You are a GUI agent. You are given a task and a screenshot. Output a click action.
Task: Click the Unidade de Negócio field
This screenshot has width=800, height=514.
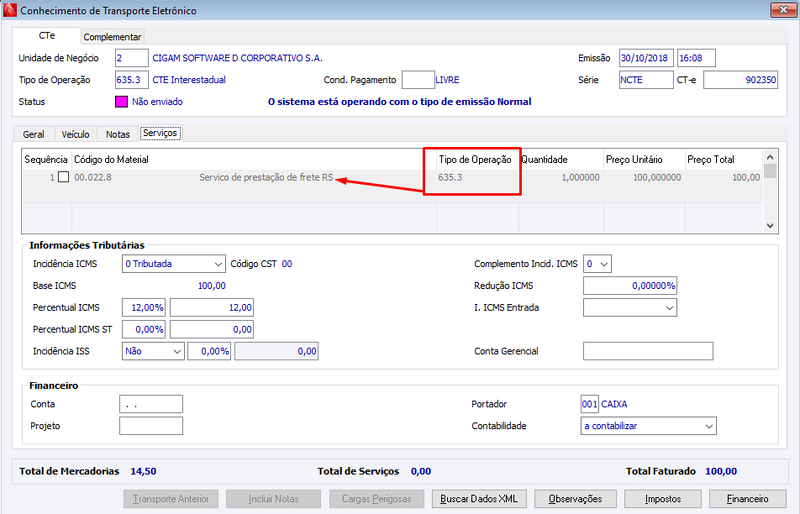pos(132,58)
